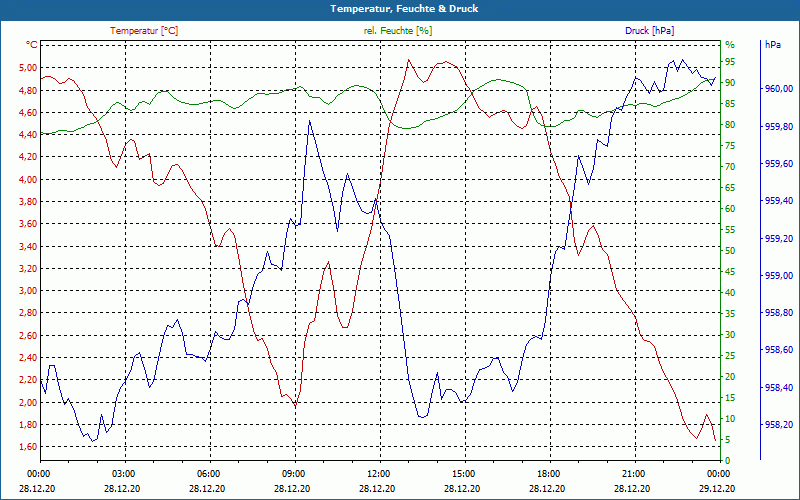Click the '5,00' temperature axis value
Screen dimensions: 800x500
click(x=29, y=67)
